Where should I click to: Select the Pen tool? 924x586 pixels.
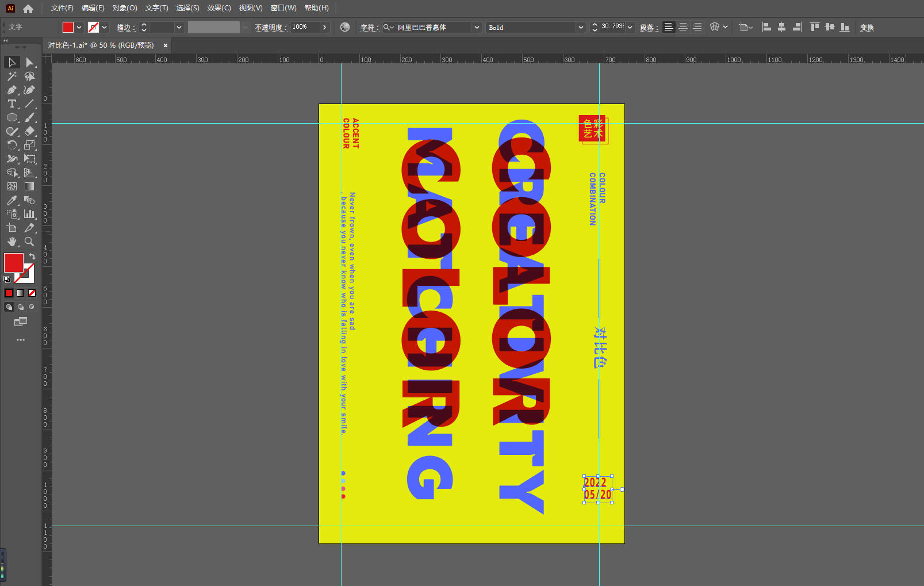click(x=11, y=90)
